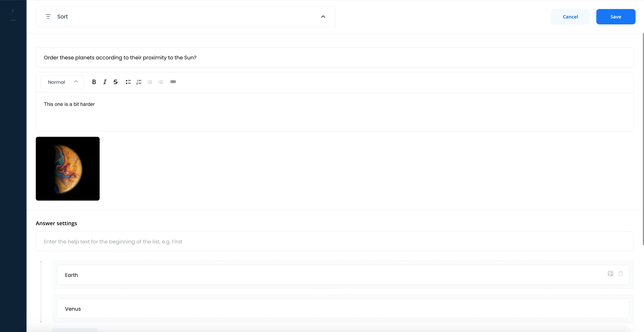Apply italic formatting
This screenshot has width=644, height=332.
click(105, 82)
